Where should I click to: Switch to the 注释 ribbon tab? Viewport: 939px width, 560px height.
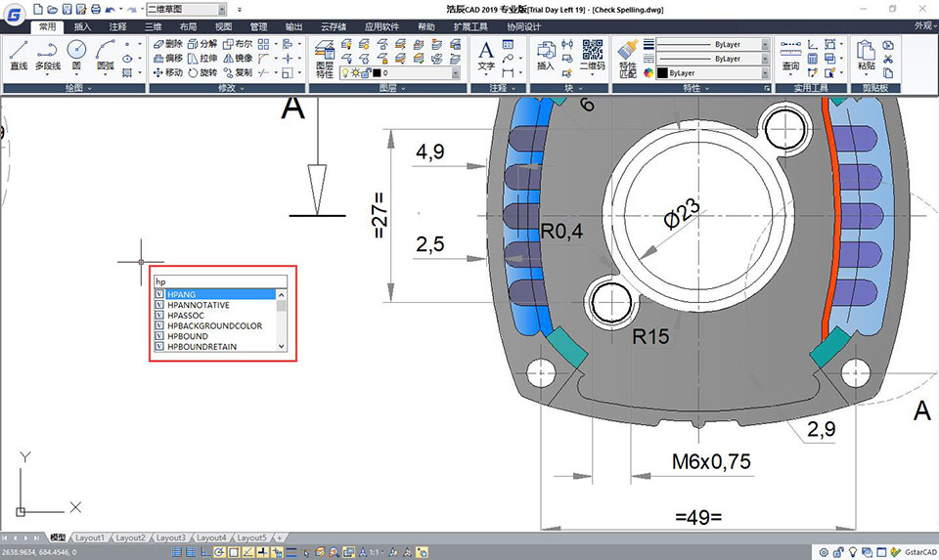click(x=117, y=26)
